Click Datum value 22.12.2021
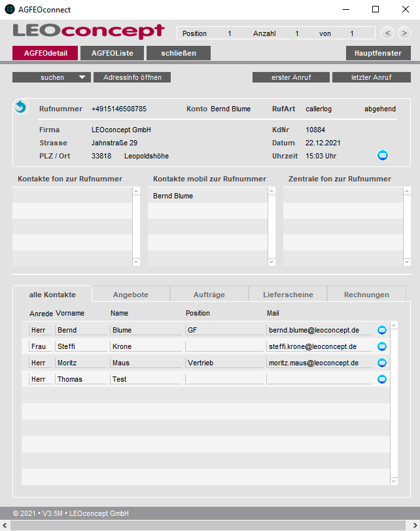The width and height of the screenshot is (420, 531). click(323, 143)
